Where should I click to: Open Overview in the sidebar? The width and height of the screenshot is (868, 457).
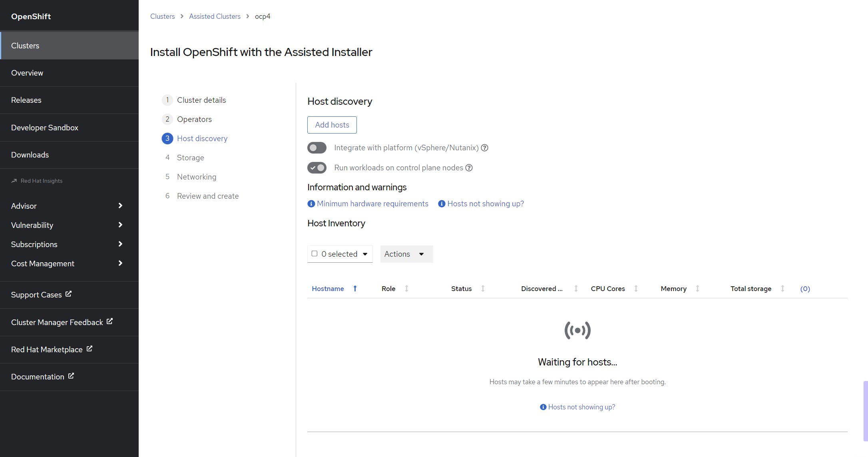click(x=69, y=73)
